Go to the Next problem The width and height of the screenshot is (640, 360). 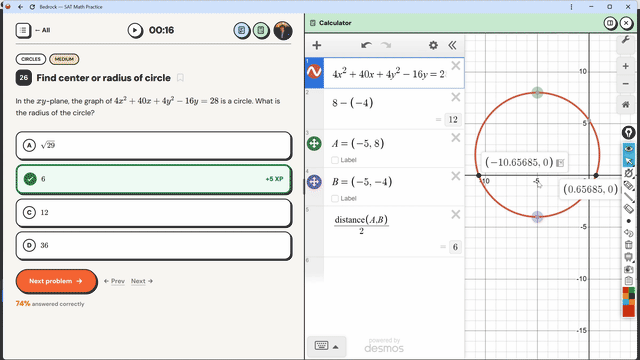(56, 281)
